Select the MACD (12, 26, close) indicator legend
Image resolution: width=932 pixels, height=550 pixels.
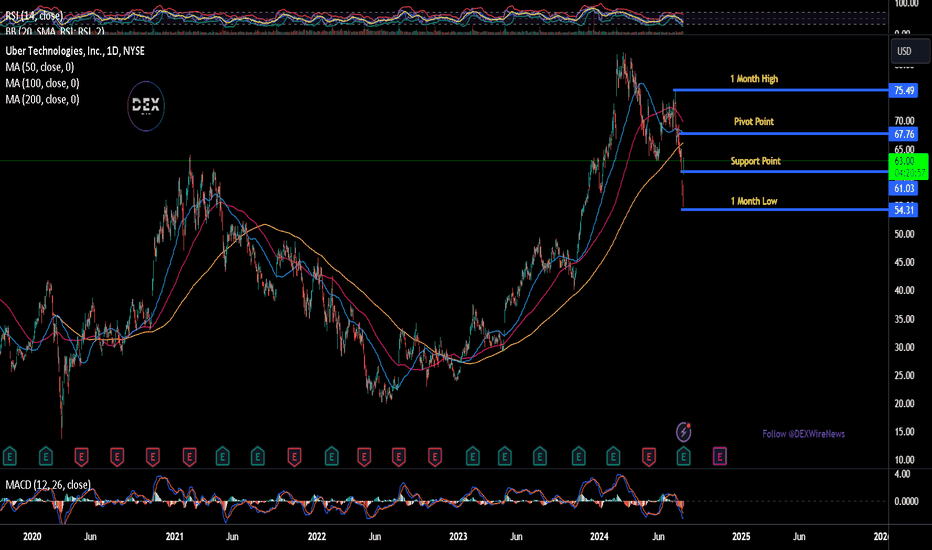[48, 485]
